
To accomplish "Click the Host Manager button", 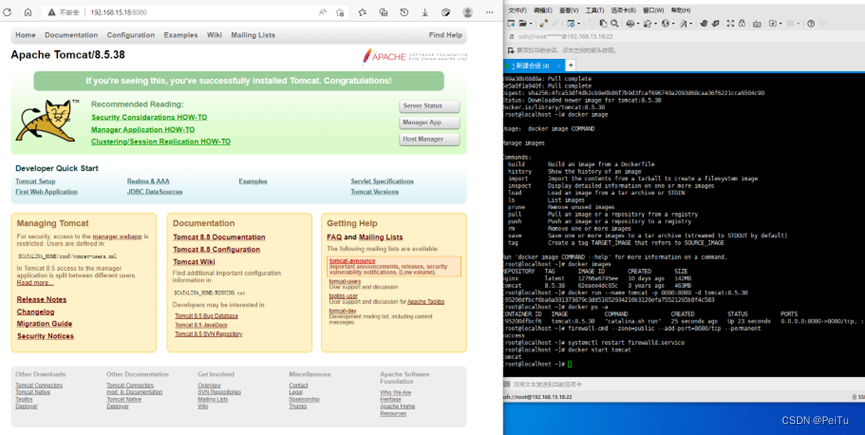I will coord(429,139).
